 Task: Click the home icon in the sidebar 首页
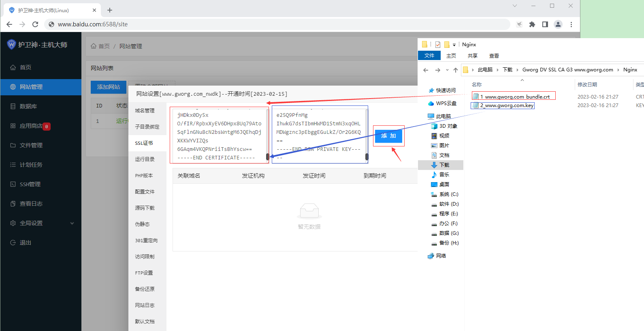[13, 67]
